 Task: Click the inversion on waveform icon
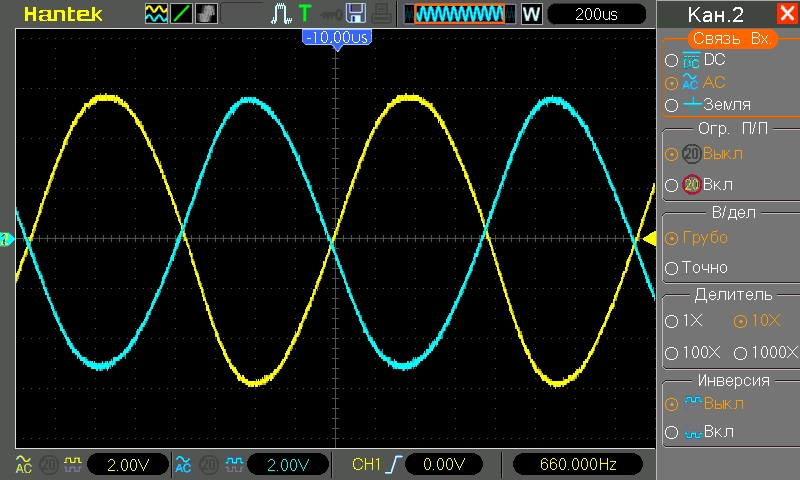point(693,432)
